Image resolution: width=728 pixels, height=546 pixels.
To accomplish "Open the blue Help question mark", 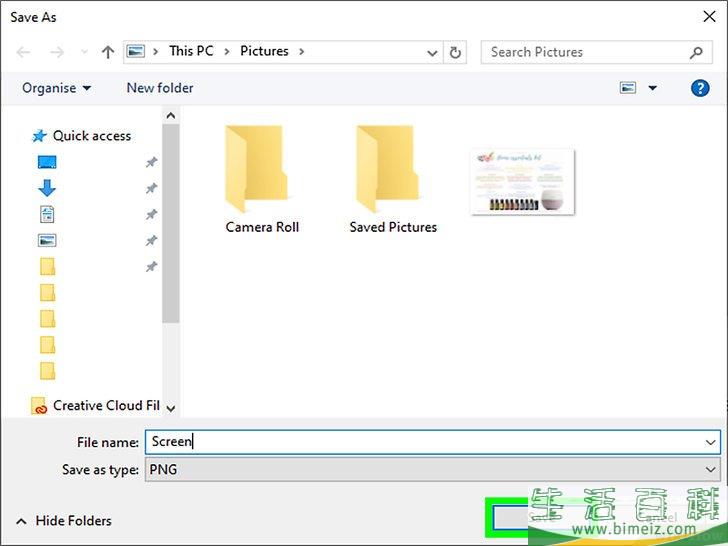I will click(700, 88).
